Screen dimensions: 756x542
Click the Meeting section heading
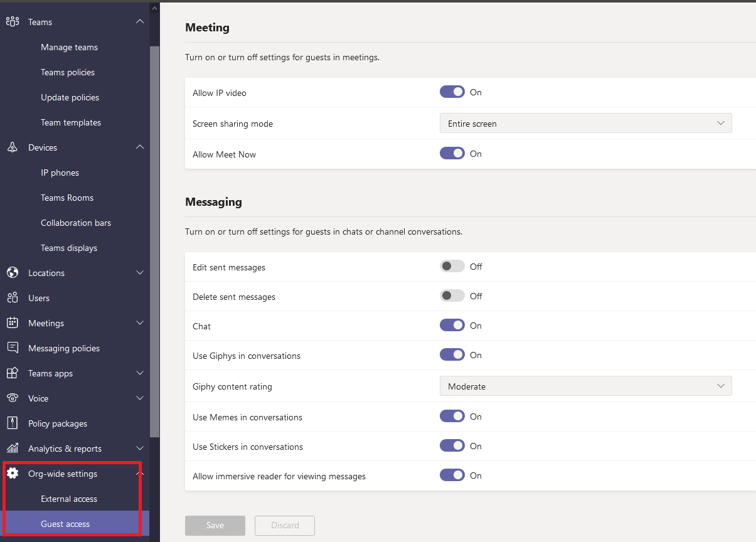(208, 28)
